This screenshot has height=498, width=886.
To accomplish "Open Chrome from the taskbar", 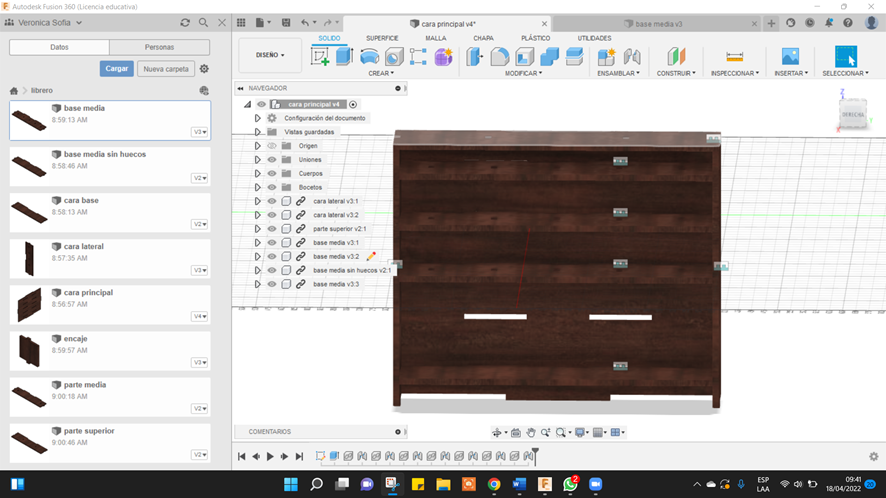I will point(494,484).
